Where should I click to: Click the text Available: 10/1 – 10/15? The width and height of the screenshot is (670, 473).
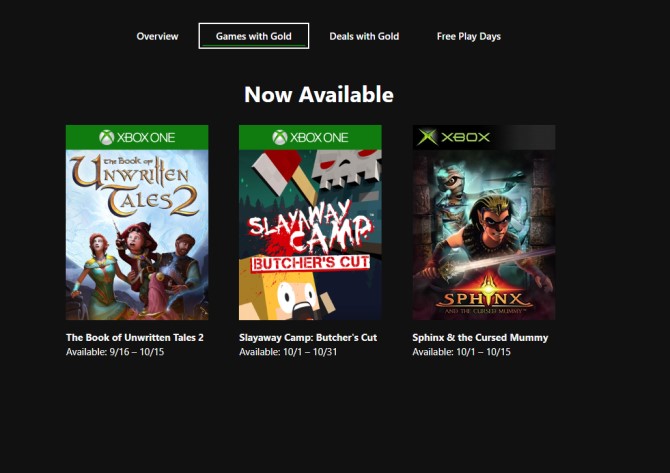coord(461,352)
